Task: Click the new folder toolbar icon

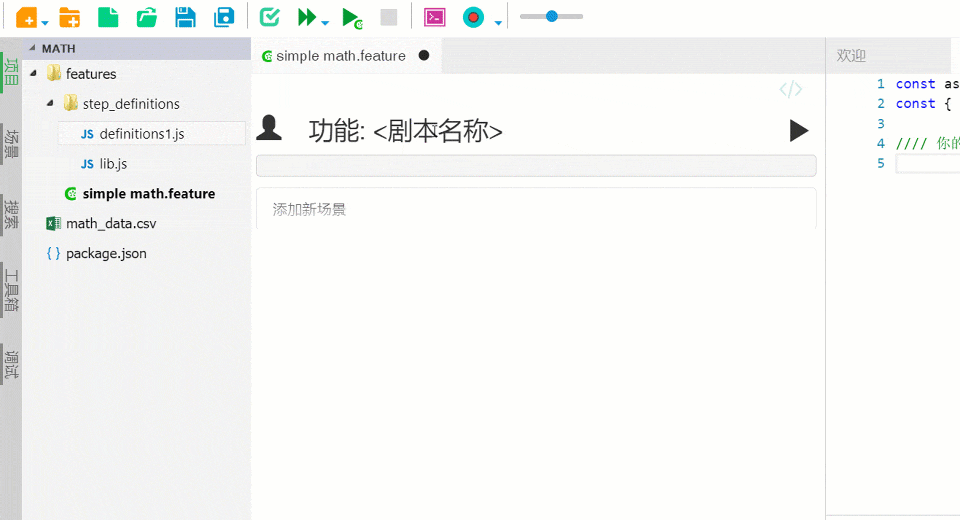Action: (69, 17)
